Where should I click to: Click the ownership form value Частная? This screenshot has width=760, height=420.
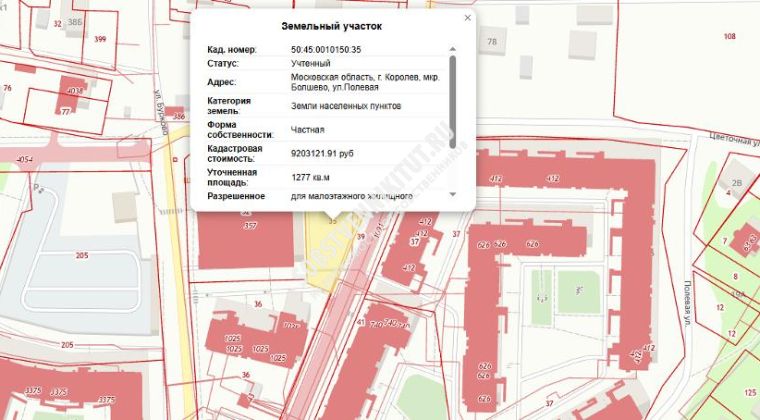pyautogui.click(x=307, y=129)
